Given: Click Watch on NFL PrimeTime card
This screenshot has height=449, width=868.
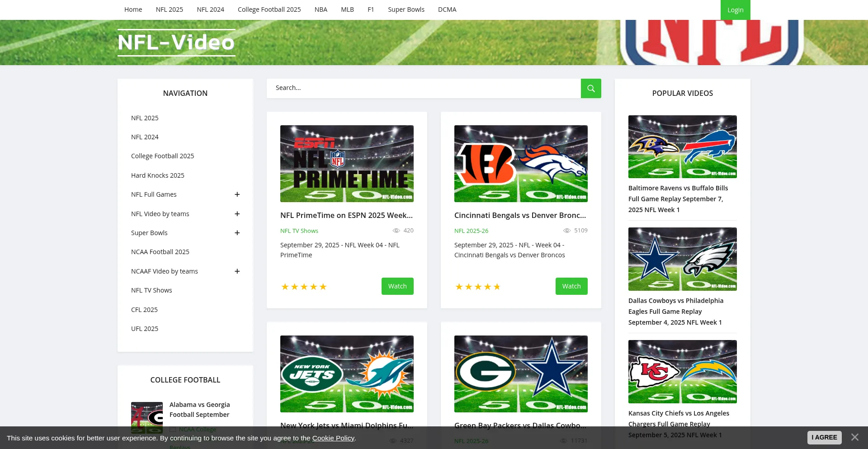Looking at the screenshot, I should tap(397, 286).
